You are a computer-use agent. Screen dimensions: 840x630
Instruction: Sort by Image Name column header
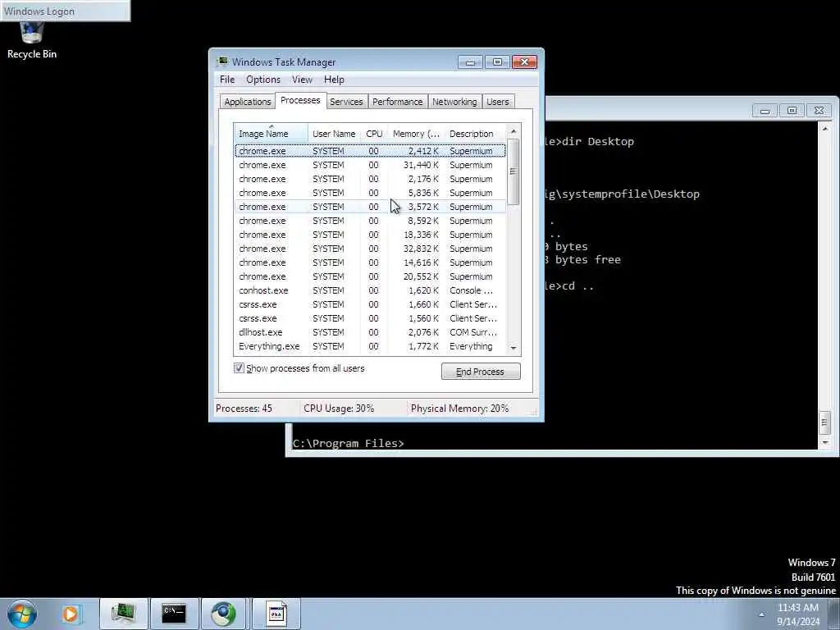point(271,134)
